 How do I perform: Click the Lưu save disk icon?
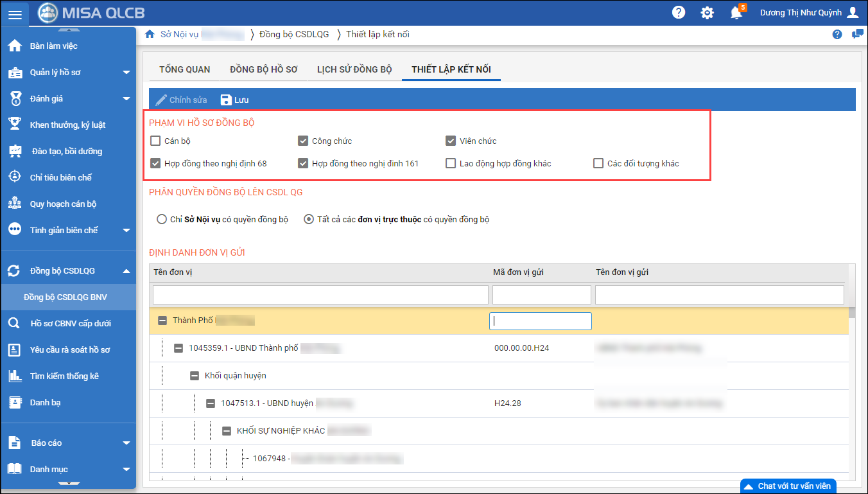226,100
